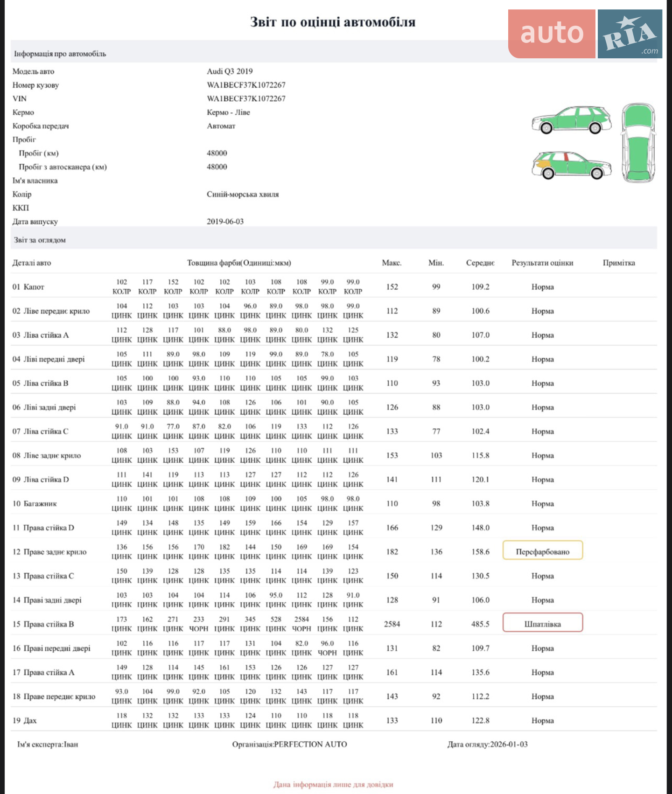Click the yellow "Перефарбовано" result badge
Image resolution: width=672 pixels, height=794 pixels.
click(543, 550)
